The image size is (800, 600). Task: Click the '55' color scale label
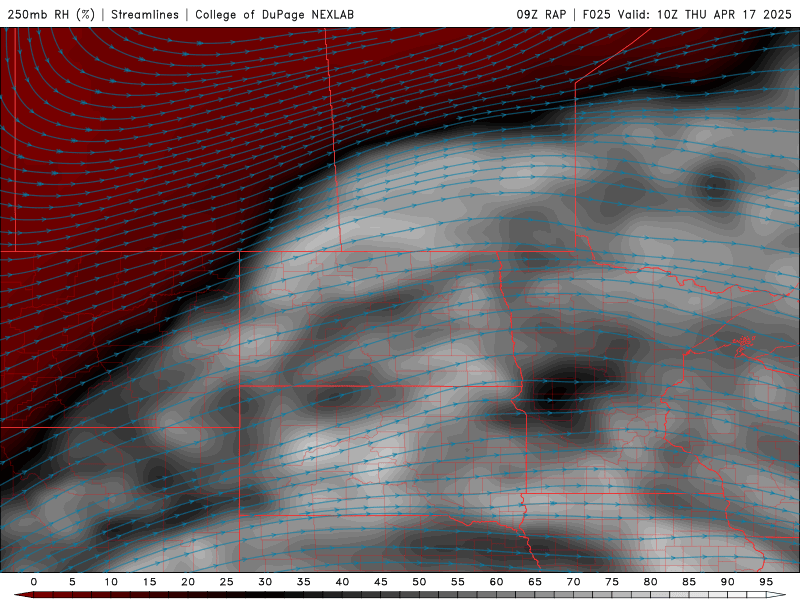(x=458, y=582)
